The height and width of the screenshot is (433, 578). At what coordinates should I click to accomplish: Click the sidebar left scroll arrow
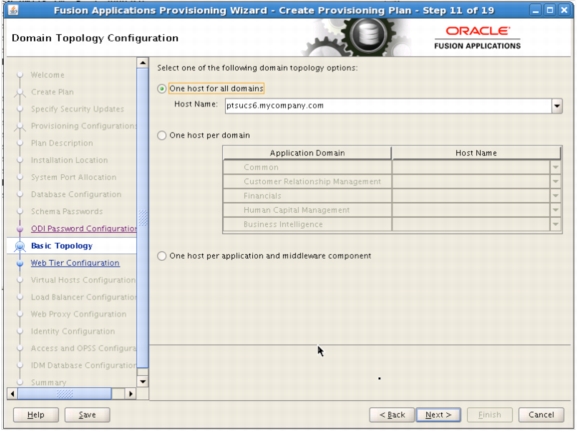pyautogui.click(x=12, y=394)
